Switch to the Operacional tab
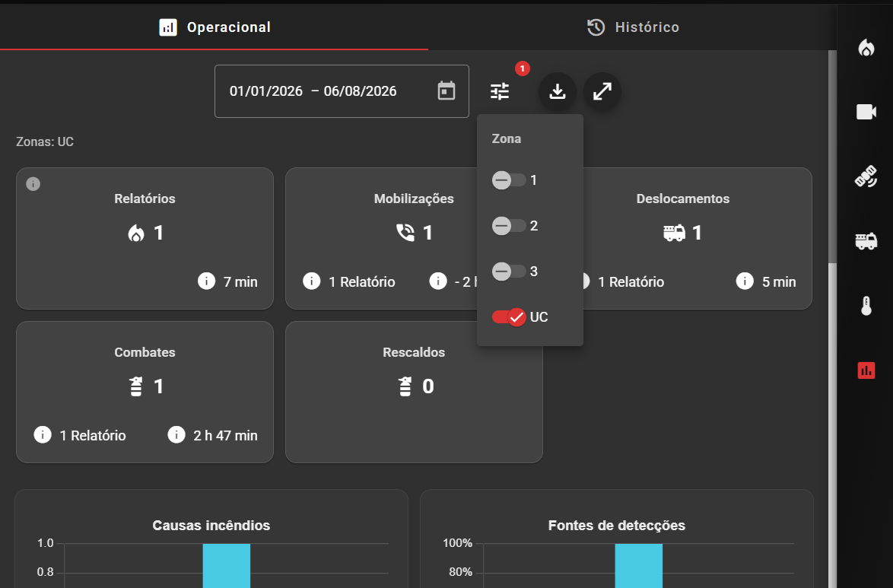 click(215, 26)
